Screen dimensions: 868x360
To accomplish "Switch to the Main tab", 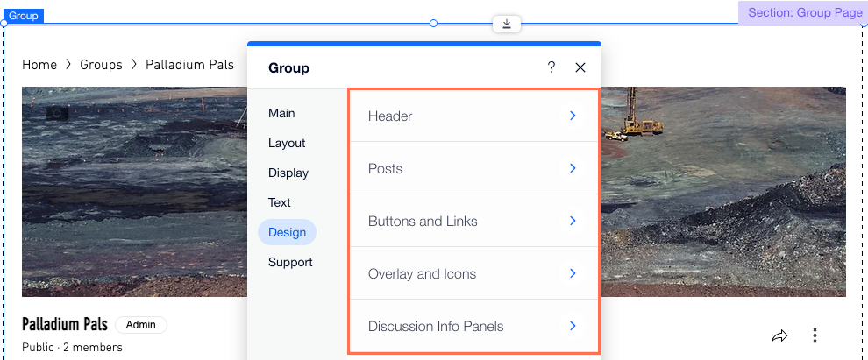I will [281, 113].
